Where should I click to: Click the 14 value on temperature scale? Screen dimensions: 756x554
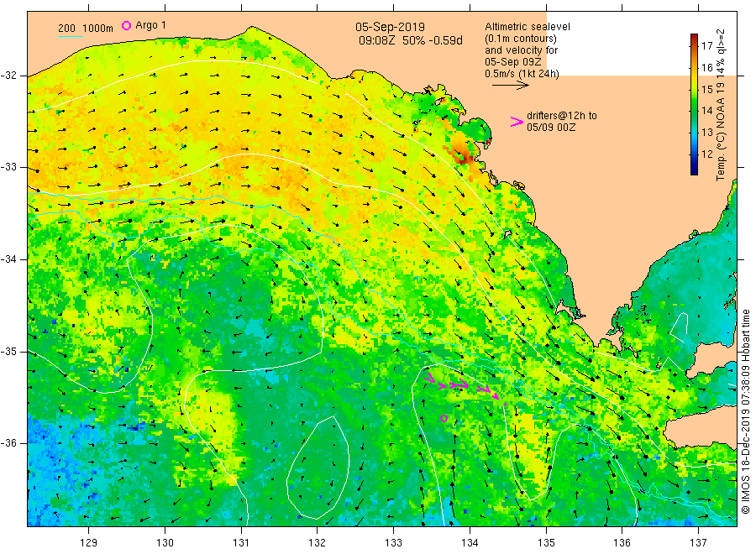(706, 110)
